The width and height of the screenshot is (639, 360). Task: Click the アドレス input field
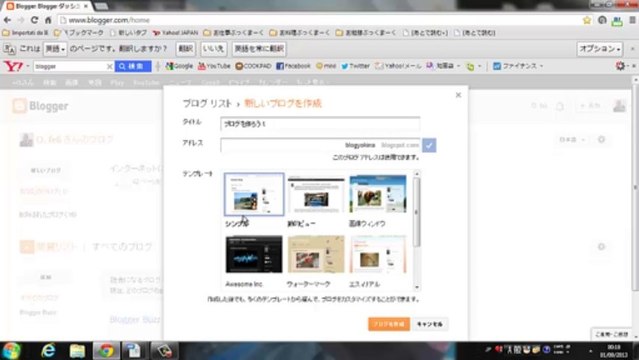pyautogui.click(x=320, y=145)
